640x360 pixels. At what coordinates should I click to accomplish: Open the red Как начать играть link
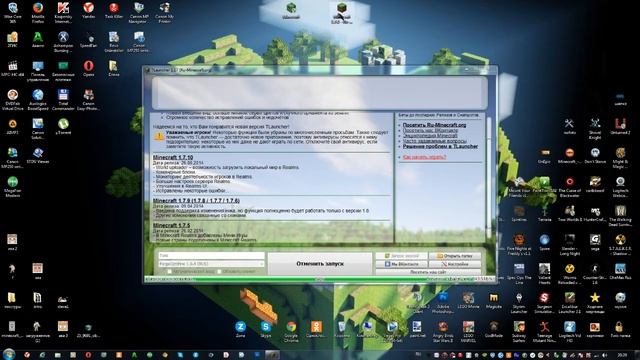click(424, 157)
